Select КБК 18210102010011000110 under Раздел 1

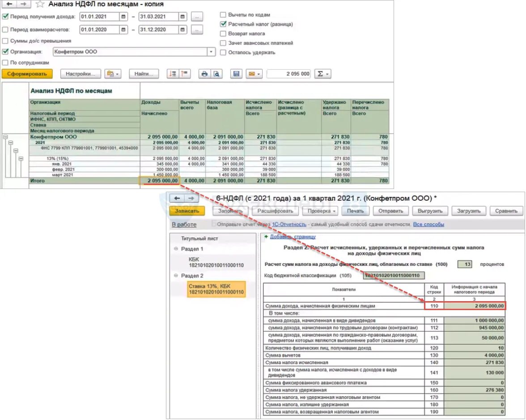[216, 262]
